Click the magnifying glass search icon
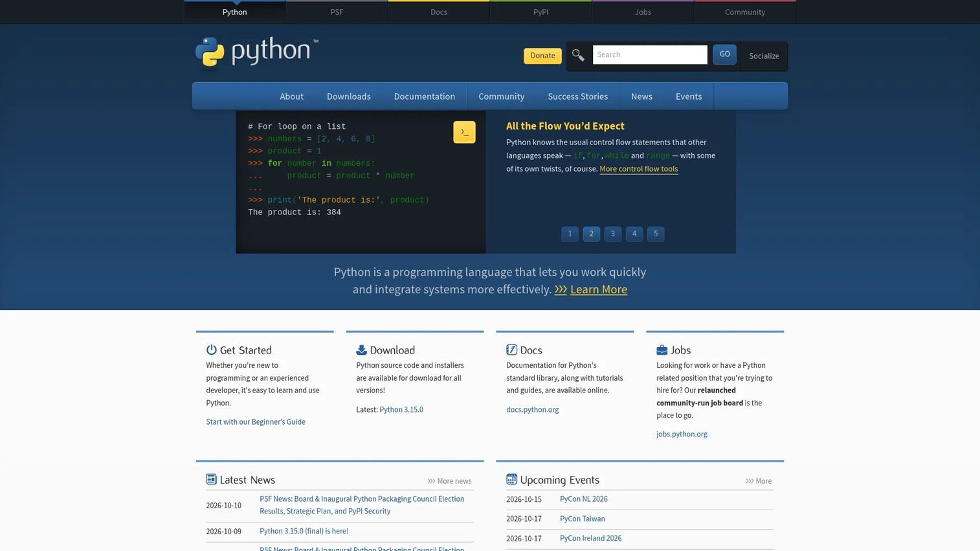Screen dimensions: 980x551 pos(578,56)
